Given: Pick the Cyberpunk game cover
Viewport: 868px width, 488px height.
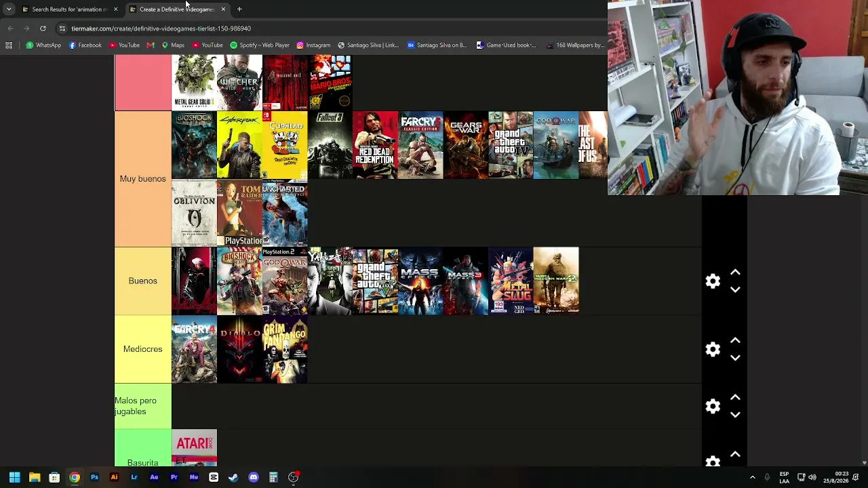Looking at the screenshot, I should (239, 145).
